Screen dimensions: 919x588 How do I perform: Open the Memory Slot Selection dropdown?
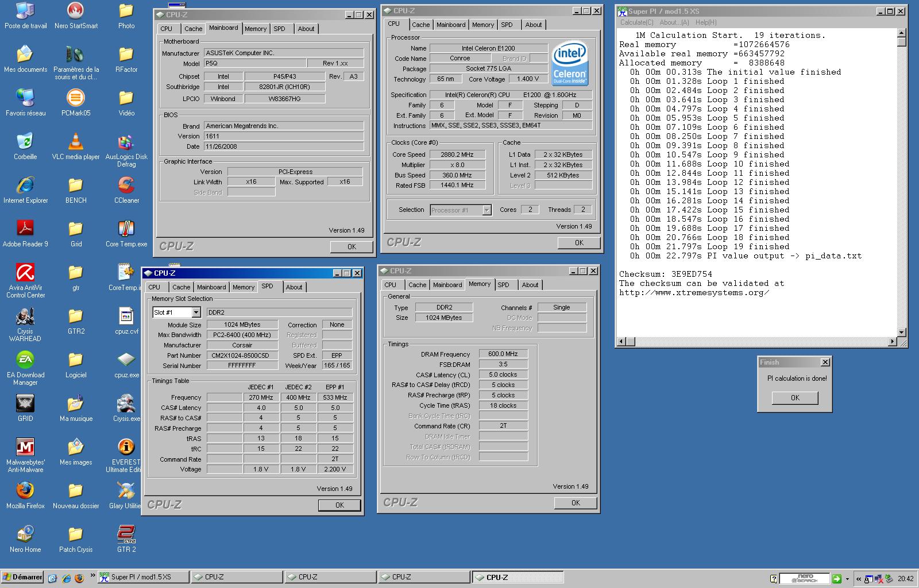(196, 312)
